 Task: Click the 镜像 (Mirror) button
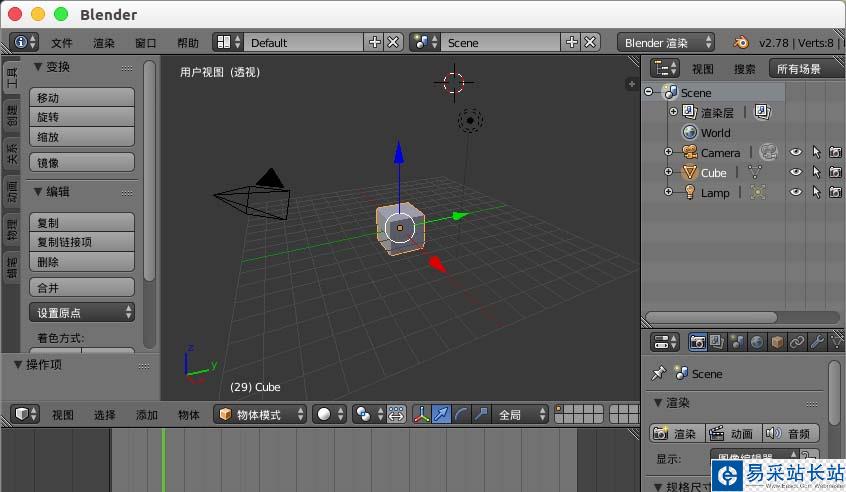click(81, 162)
